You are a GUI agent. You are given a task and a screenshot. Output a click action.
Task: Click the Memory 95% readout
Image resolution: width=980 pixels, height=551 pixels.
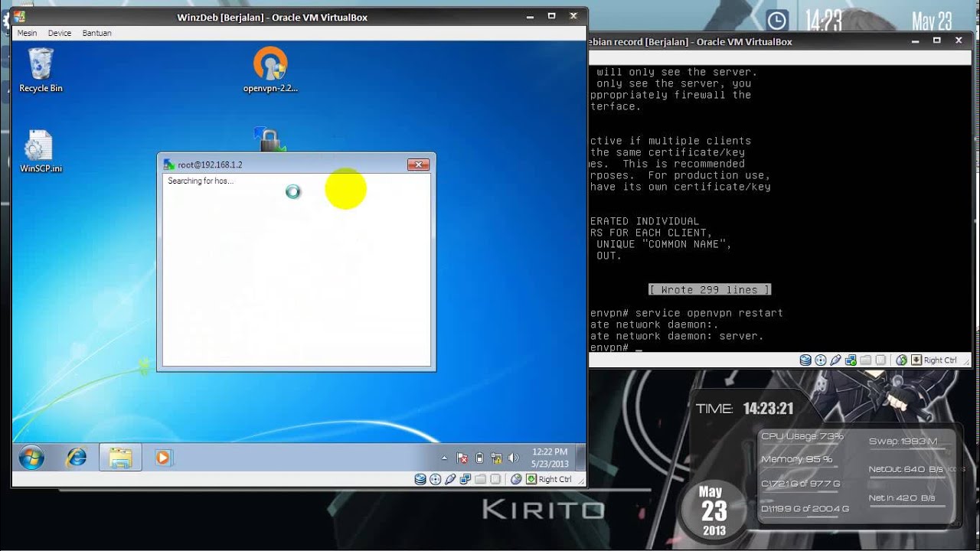pos(797,459)
